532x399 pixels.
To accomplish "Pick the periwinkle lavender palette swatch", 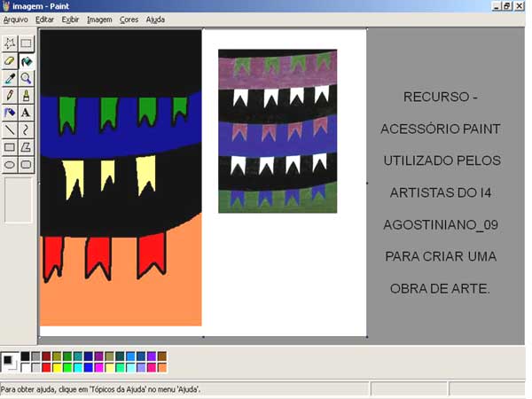I will coord(141,367).
